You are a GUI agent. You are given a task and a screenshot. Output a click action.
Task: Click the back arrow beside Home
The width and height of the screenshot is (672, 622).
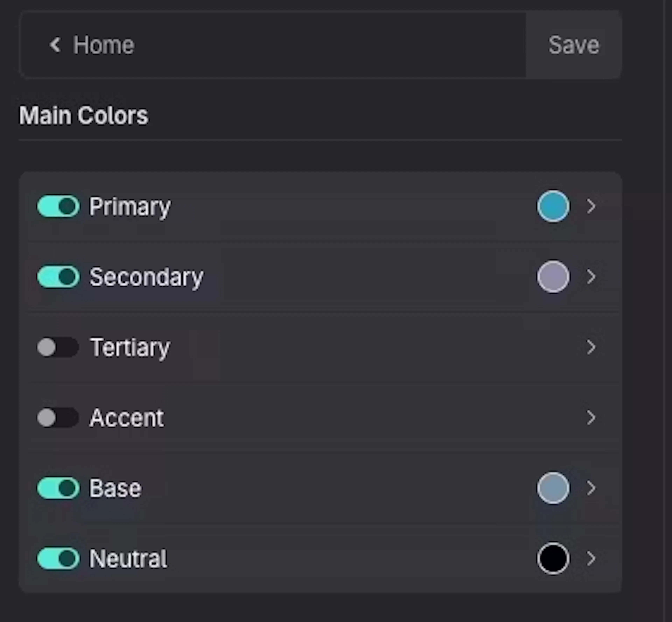55,45
